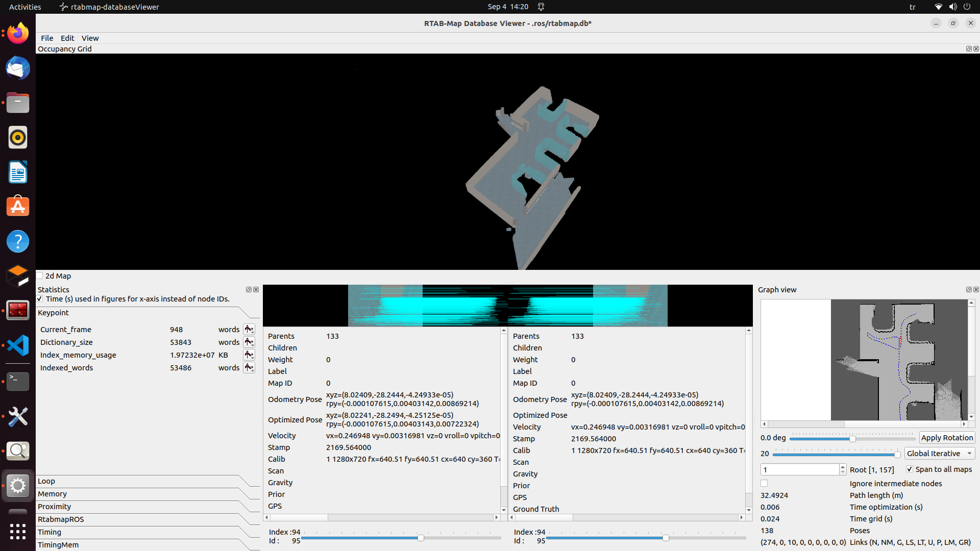Plot the Current_frame statistic graph icon
The height and width of the screenshot is (551, 980).
[249, 329]
